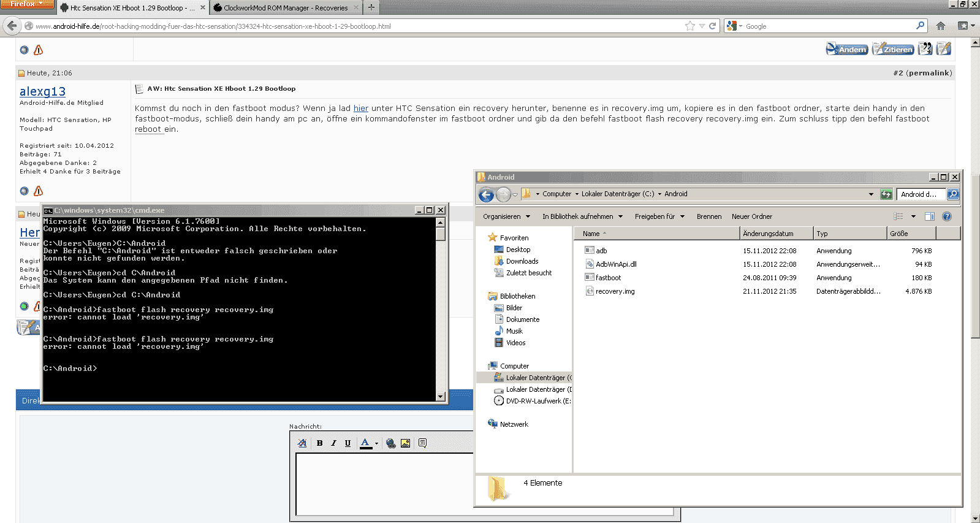Click the quick reply pencil icon
Viewport: 980px width, 523px height.
click(x=944, y=49)
